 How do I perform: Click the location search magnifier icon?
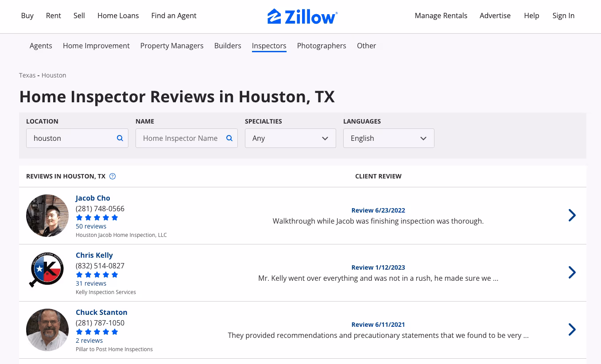click(x=120, y=138)
